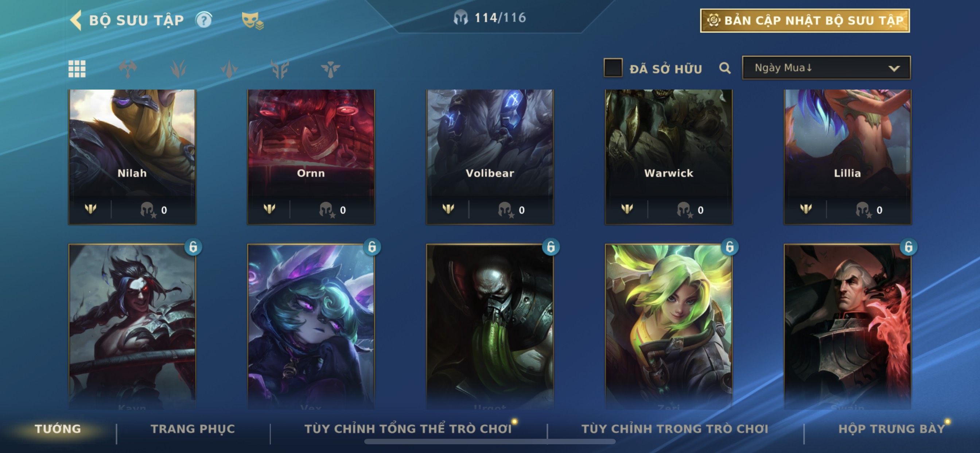
Task: Open the mask and coins icon
Action: click(252, 20)
